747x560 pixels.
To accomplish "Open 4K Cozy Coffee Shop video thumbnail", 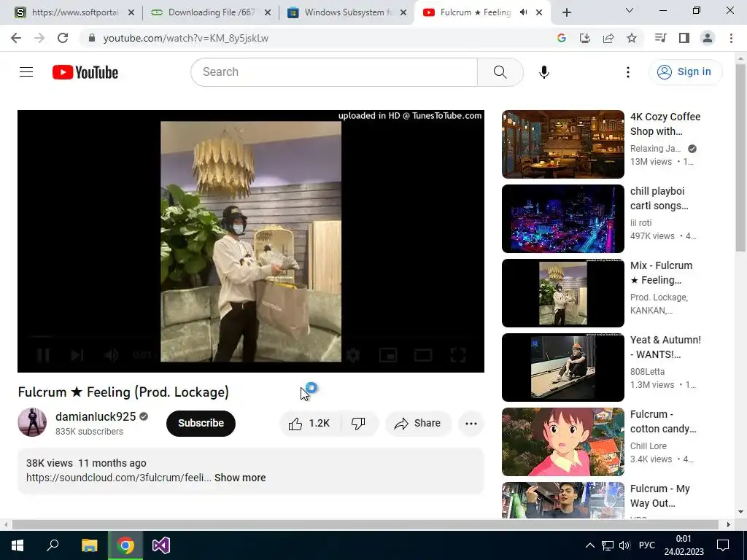I will coord(562,144).
